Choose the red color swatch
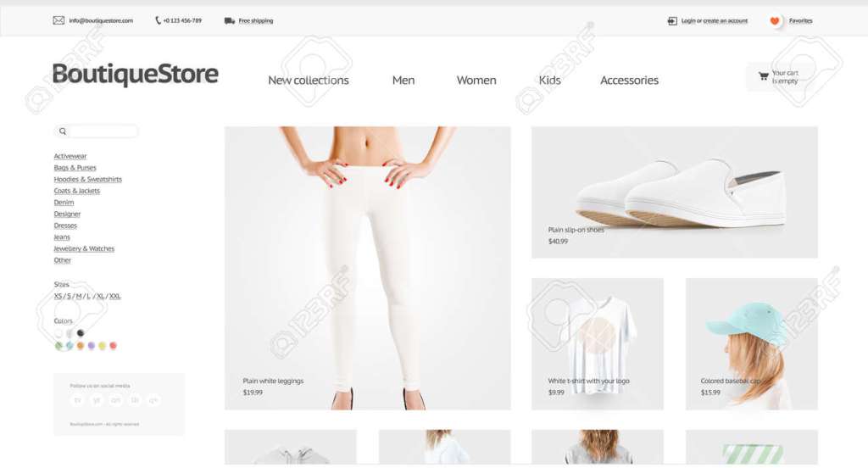 113,346
